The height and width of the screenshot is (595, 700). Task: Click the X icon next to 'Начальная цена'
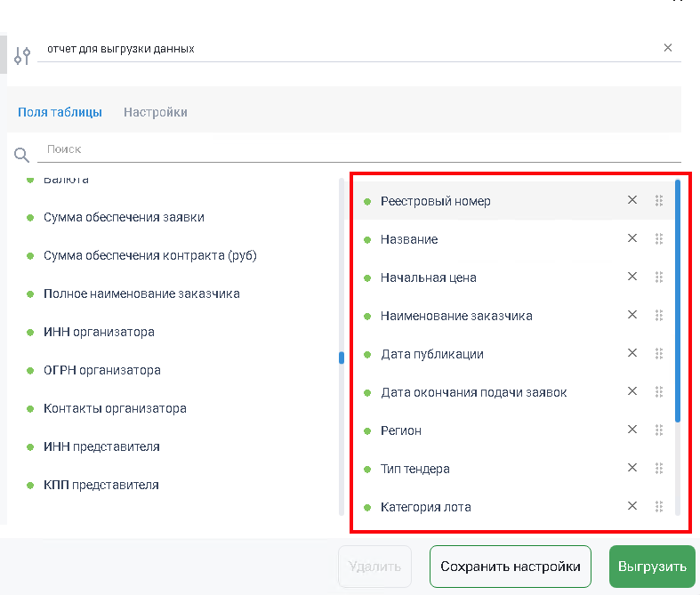pos(632,277)
